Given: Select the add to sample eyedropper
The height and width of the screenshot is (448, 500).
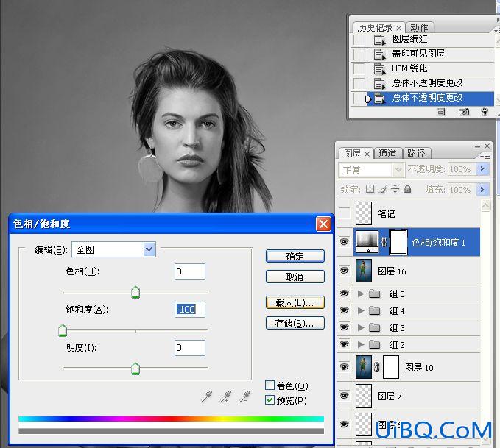Looking at the screenshot, I should click(x=225, y=396).
